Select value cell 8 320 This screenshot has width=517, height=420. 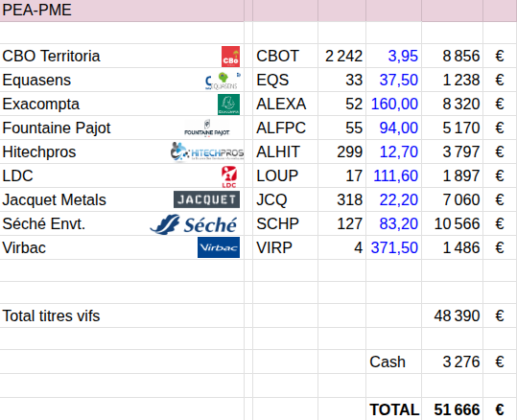click(x=453, y=104)
